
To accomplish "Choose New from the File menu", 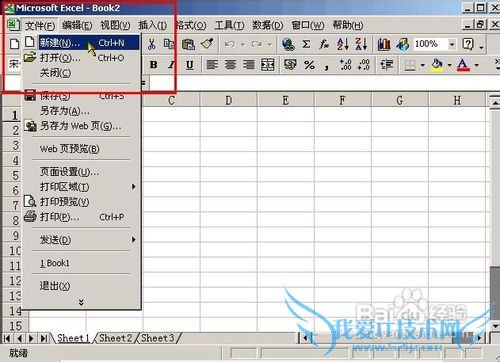I will (81, 43).
